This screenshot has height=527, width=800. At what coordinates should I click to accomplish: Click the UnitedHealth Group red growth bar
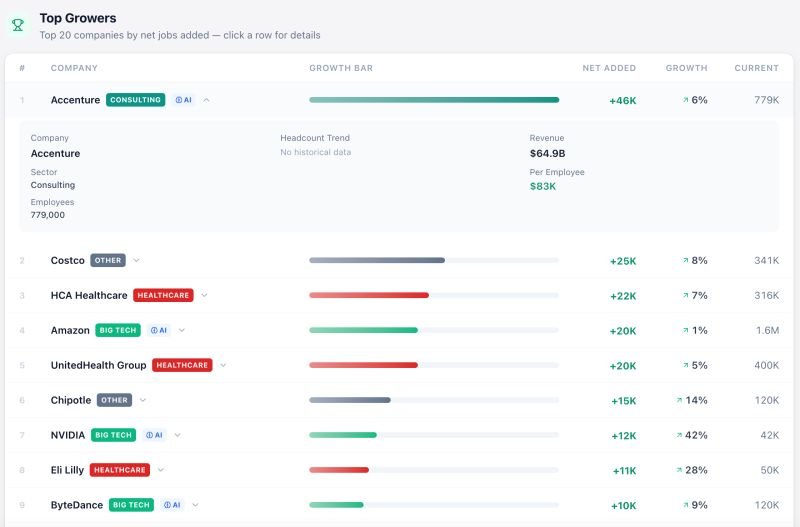click(363, 365)
